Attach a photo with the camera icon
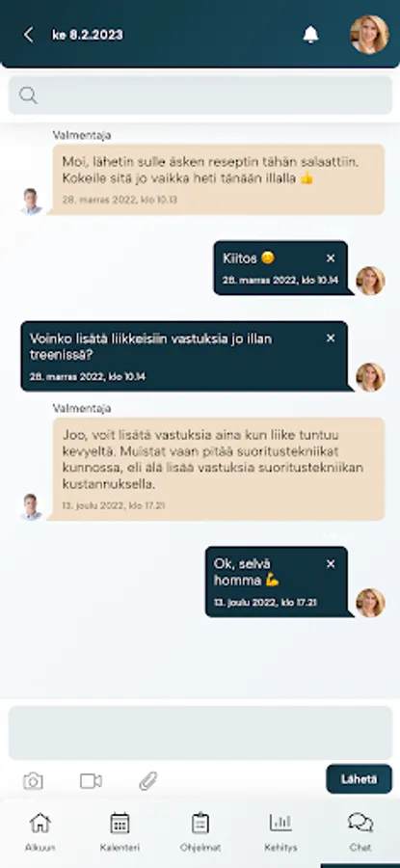The height and width of the screenshot is (868, 400). [x=33, y=781]
